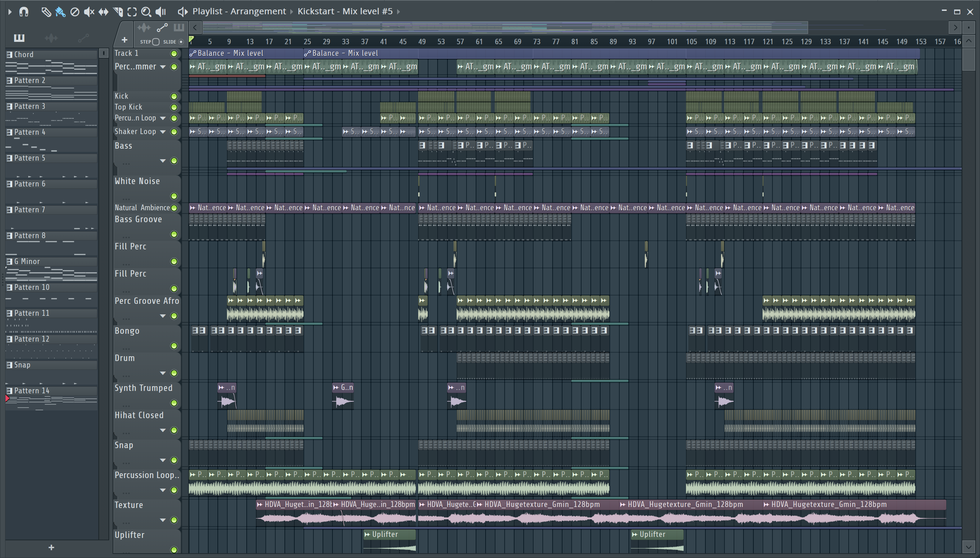
Task: Expand the Bass track arrow
Action: click(x=163, y=161)
